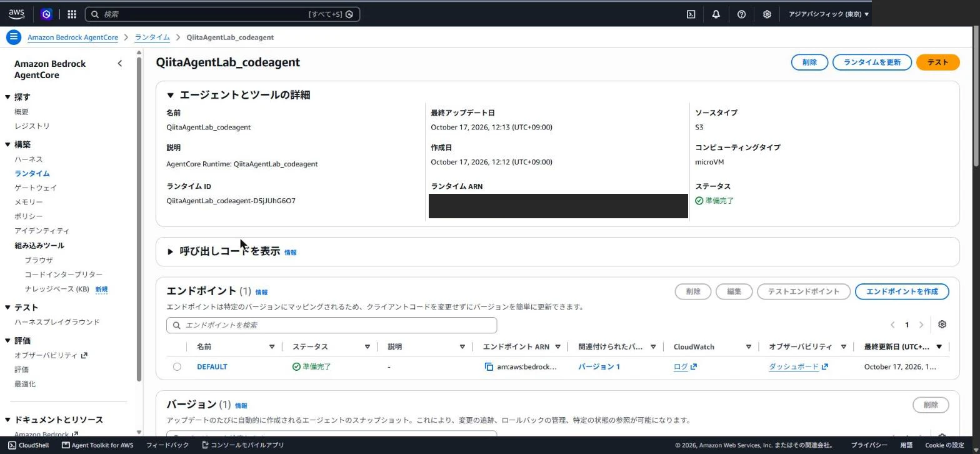Screen dimensions: 980x454
Task: Collapse the AgentCore side navigation arrow
Action: (x=120, y=63)
